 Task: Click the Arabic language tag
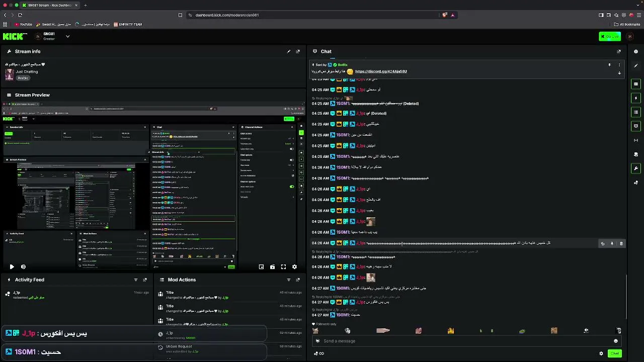coord(23,78)
